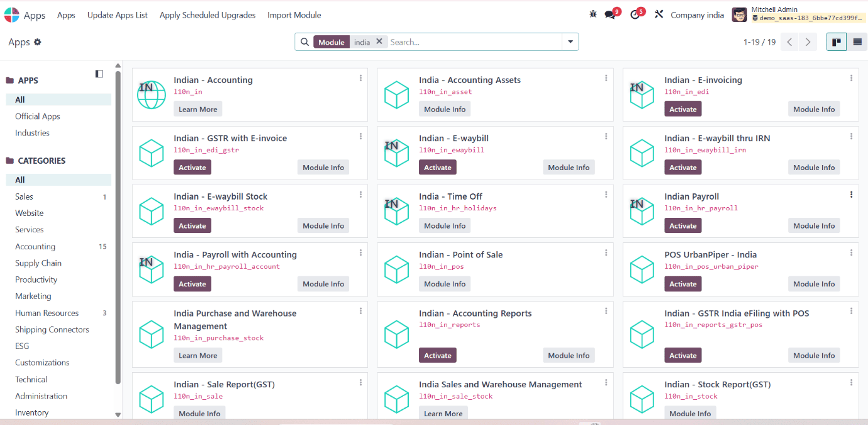Click the 1-19 / 19 pager counter
The width and height of the screenshot is (868, 425).
point(759,42)
